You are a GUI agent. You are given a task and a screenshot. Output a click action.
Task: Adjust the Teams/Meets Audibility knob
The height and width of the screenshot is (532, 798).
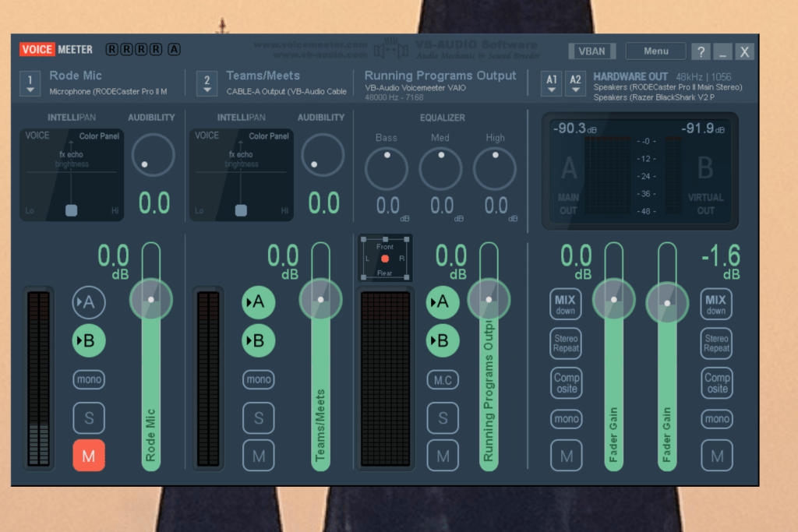click(323, 155)
